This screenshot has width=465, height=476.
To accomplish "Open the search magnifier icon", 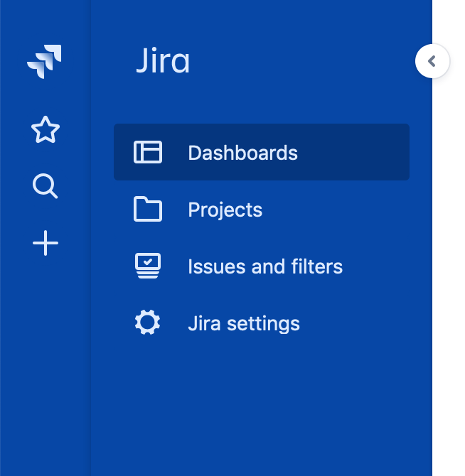I will pos(45,186).
